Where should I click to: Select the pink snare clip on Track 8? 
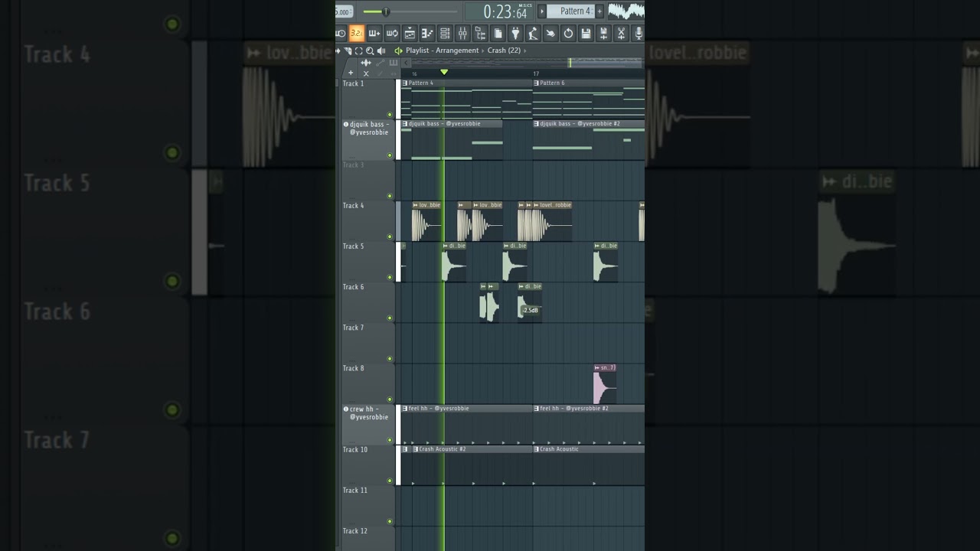pos(605,384)
